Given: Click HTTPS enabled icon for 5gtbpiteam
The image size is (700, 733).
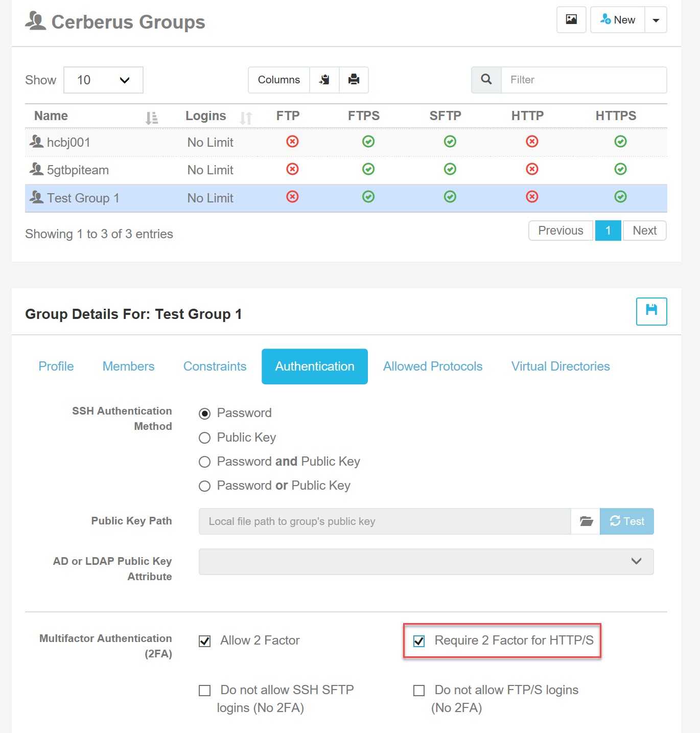Looking at the screenshot, I should pos(620,169).
